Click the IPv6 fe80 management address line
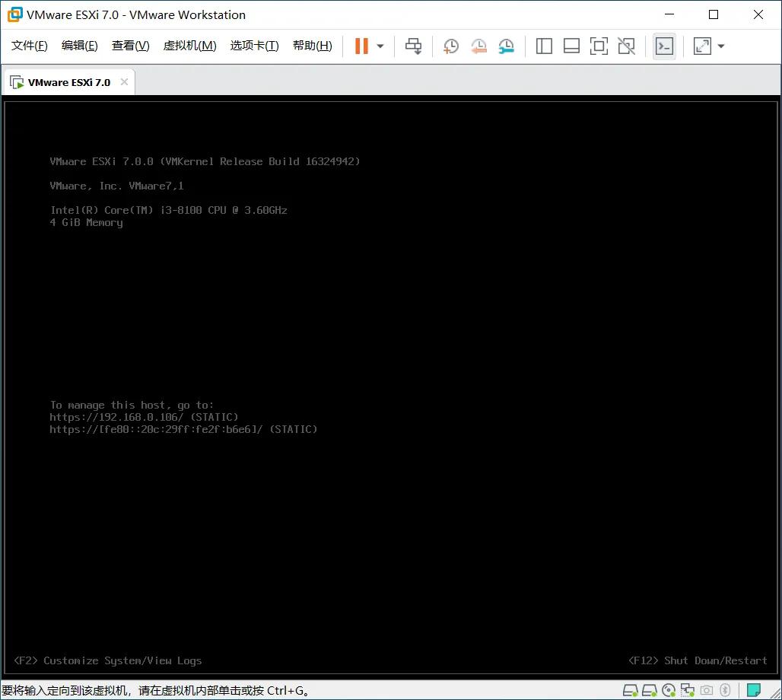782x700 pixels. [x=183, y=429]
